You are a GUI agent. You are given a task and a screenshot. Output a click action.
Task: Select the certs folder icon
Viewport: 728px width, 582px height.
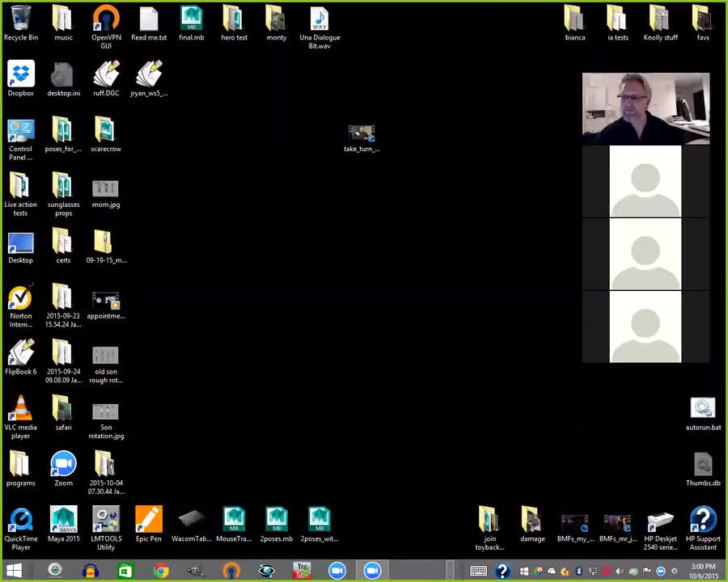click(63, 246)
